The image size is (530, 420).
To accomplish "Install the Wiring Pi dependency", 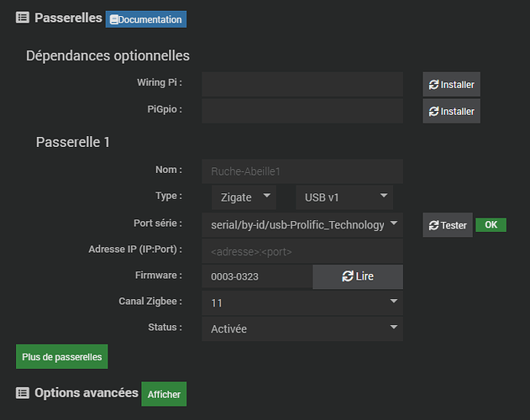I will pyautogui.click(x=451, y=85).
